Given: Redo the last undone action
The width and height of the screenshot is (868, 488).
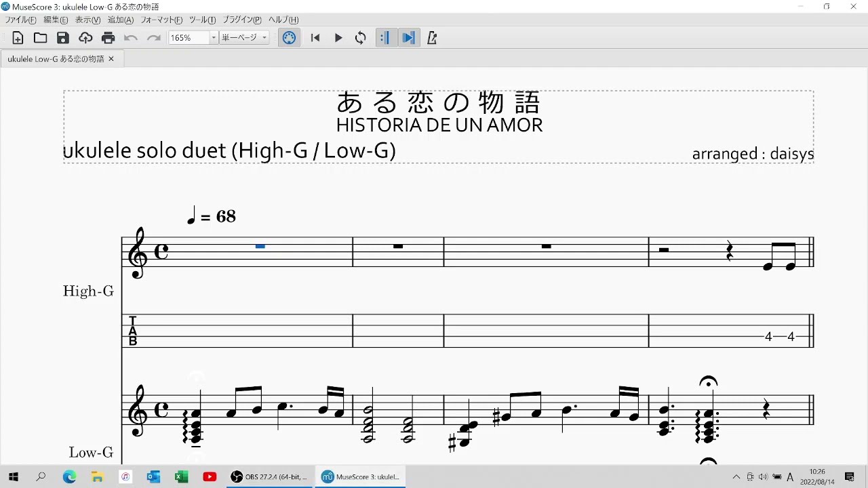Looking at the screenshot, I should [154, 38].
